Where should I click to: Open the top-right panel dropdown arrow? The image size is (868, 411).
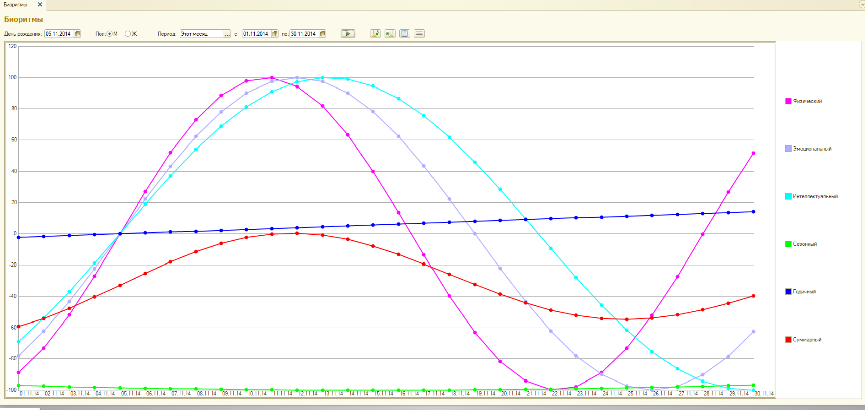pyautogui.click(x=862, y=4)
